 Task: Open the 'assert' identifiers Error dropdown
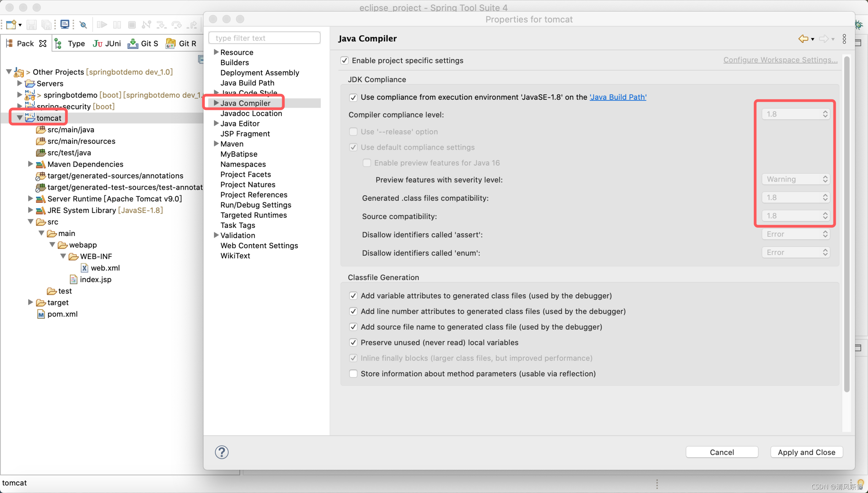point(796,234)
